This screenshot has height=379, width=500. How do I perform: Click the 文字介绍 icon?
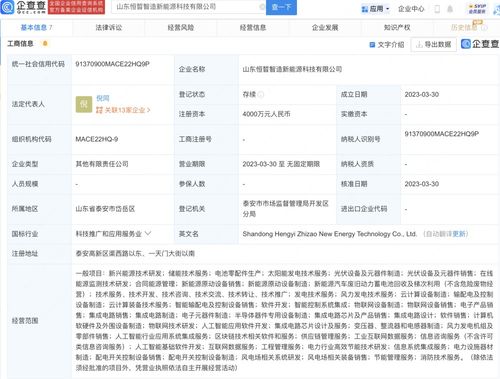(372, 45)
